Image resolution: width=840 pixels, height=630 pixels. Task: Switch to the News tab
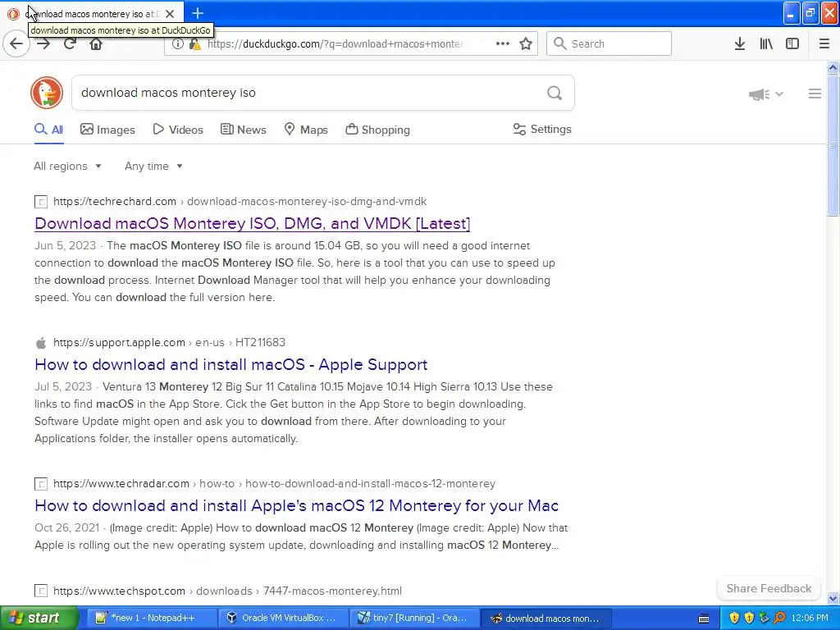tap(243, 130)
